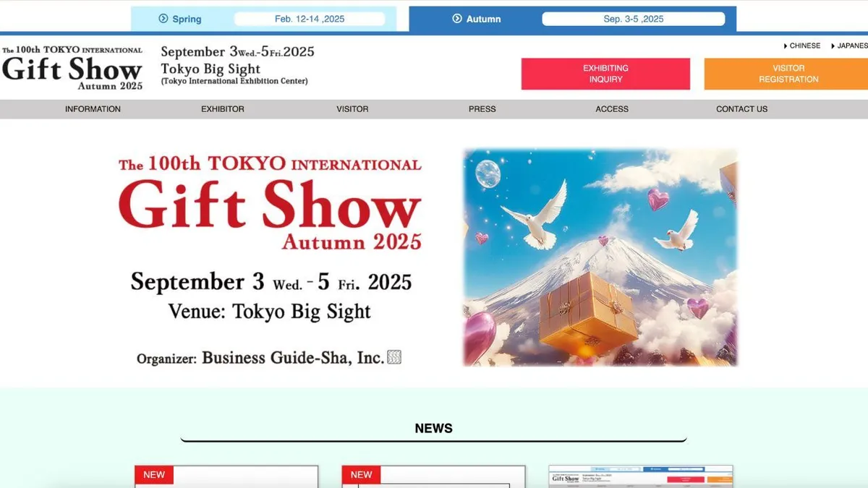The height and width of the screenshot is (488, 868).
Task: Open the VISITOR menu
Action: coord(352,109)
